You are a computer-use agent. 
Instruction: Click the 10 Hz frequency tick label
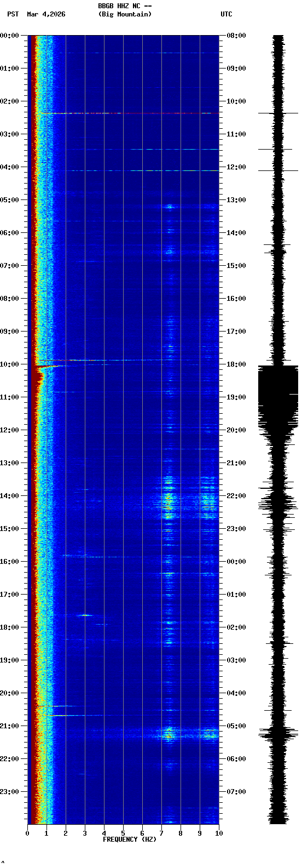tap(219, 833)
